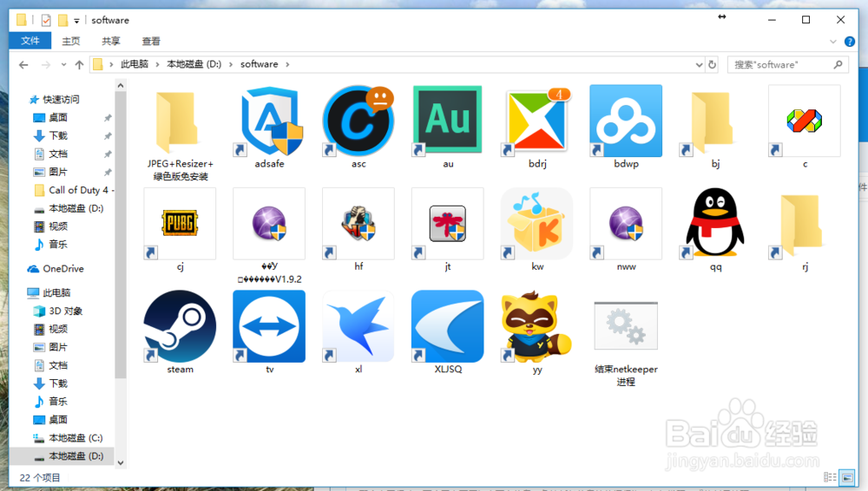Click the refresh button in the address bar
The width and height of the screenshot is (868, 491).
(712, 65)
